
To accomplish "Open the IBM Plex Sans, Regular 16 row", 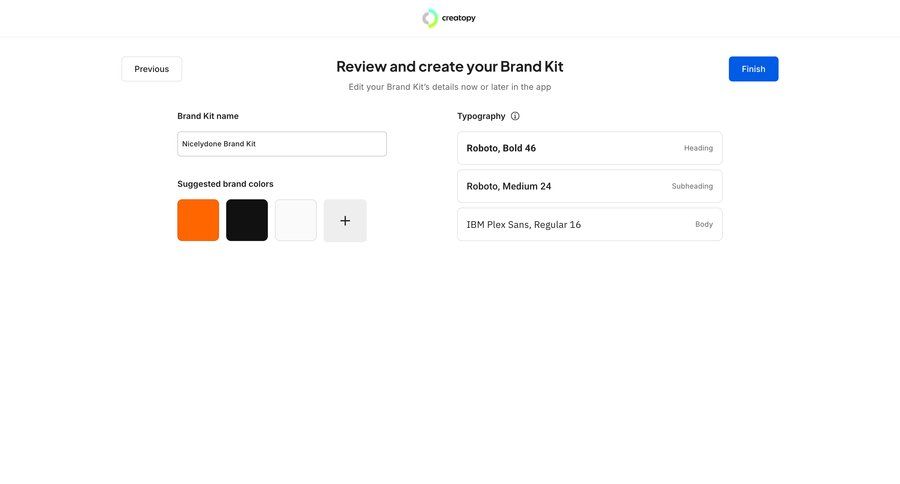I will 560,225.
